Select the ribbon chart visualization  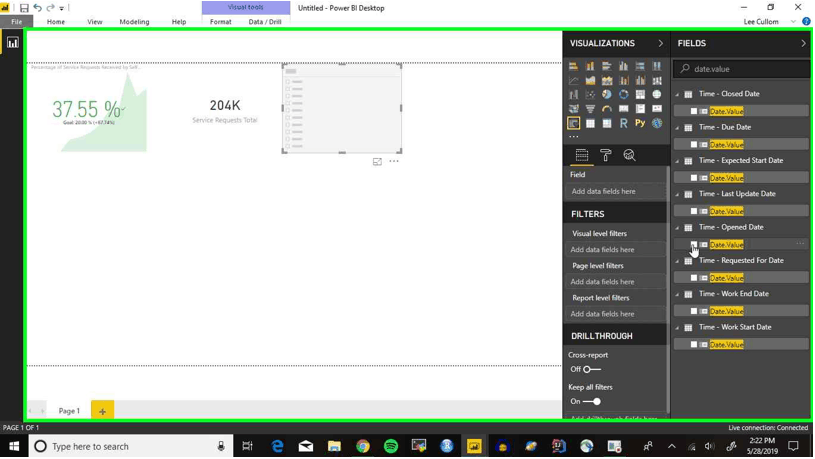pos(657,81)
